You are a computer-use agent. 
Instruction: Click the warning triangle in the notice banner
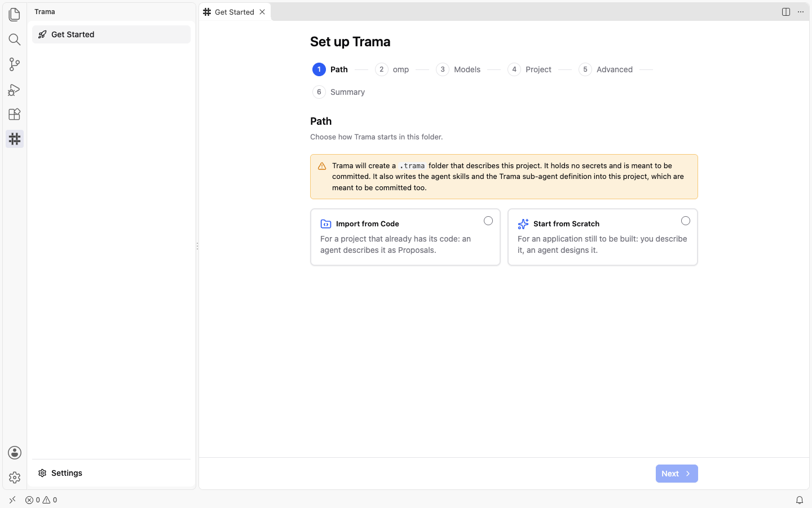coord(322,166)
